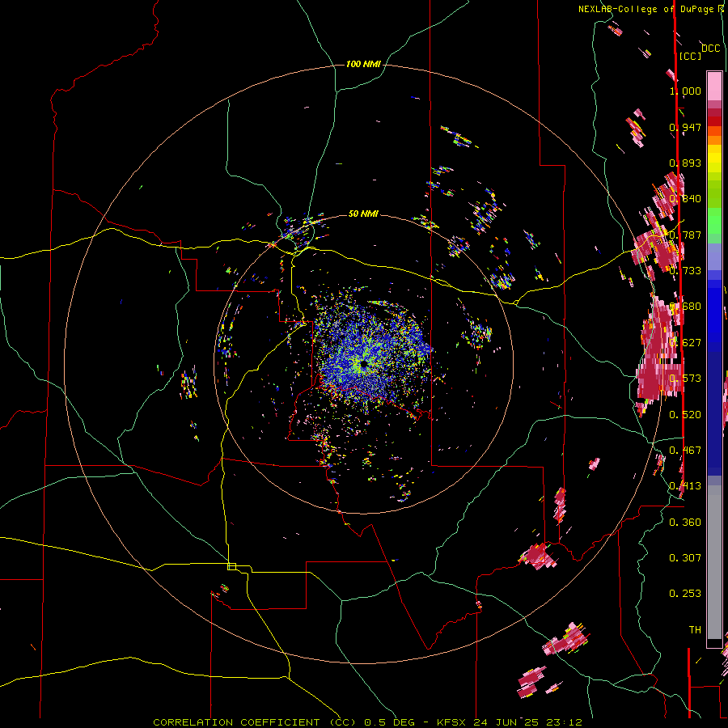Click the radar site at the scan center
The image size is (728, 728).
(x=363, y=364)
